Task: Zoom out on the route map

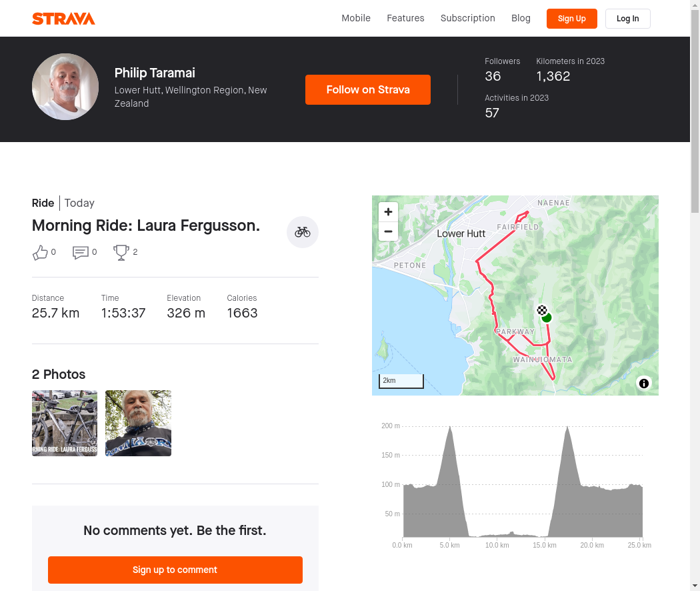Action: click(388, 231)
